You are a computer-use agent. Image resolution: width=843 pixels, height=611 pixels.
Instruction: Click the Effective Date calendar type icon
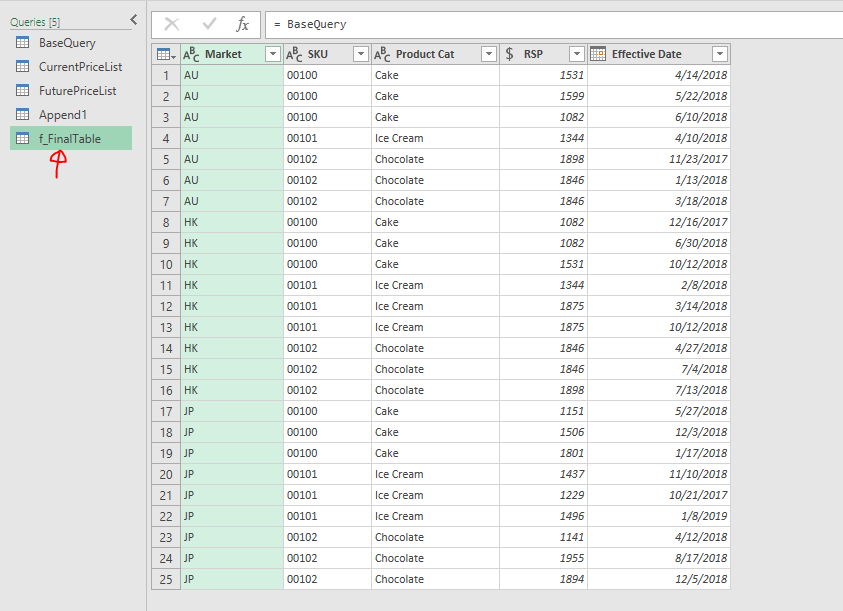click(598, 54)
